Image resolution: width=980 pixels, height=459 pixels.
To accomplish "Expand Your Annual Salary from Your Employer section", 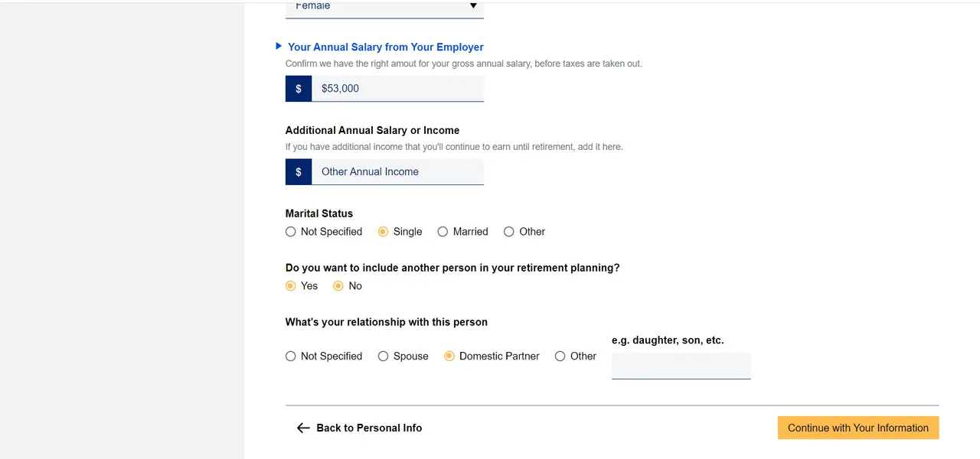I will [386, 47].
